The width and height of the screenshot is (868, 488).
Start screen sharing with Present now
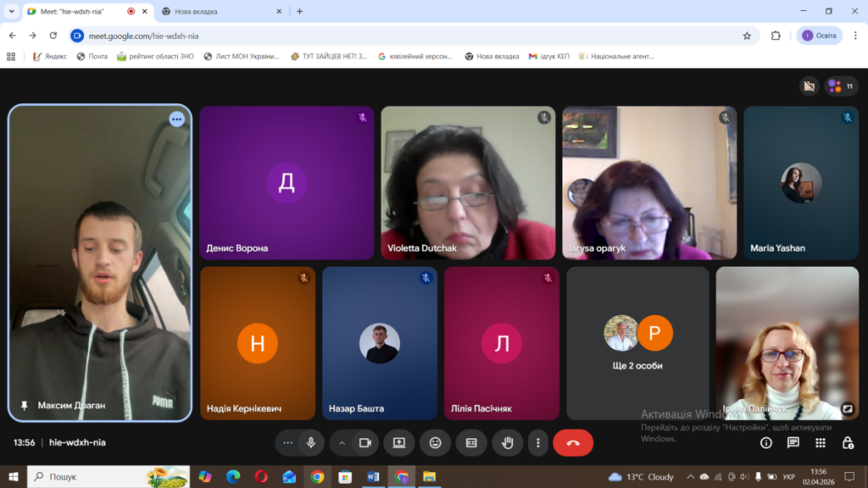tap(398, 442)
